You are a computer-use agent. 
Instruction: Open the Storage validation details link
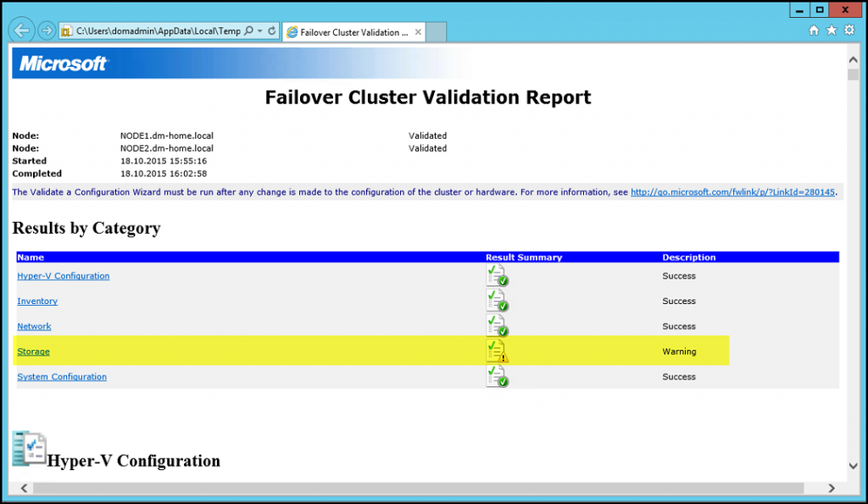pyautogui.click(x=33, y=351)
